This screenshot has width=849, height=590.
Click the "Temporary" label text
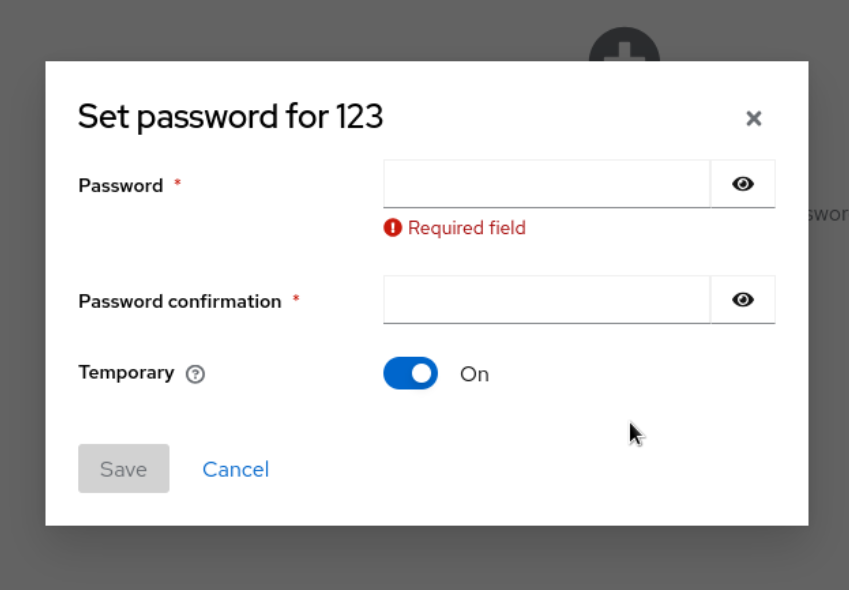coord(126,372)
